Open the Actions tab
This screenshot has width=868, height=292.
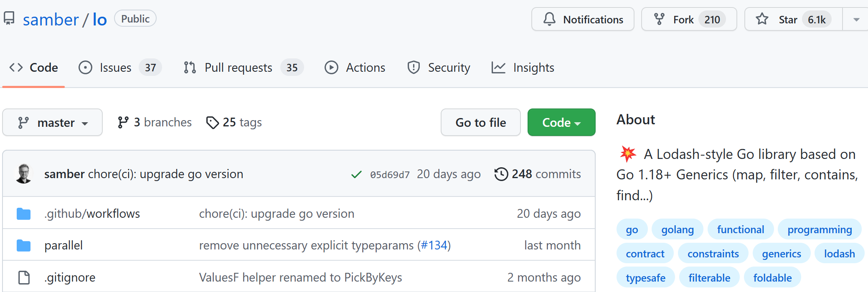pos(355,68)
